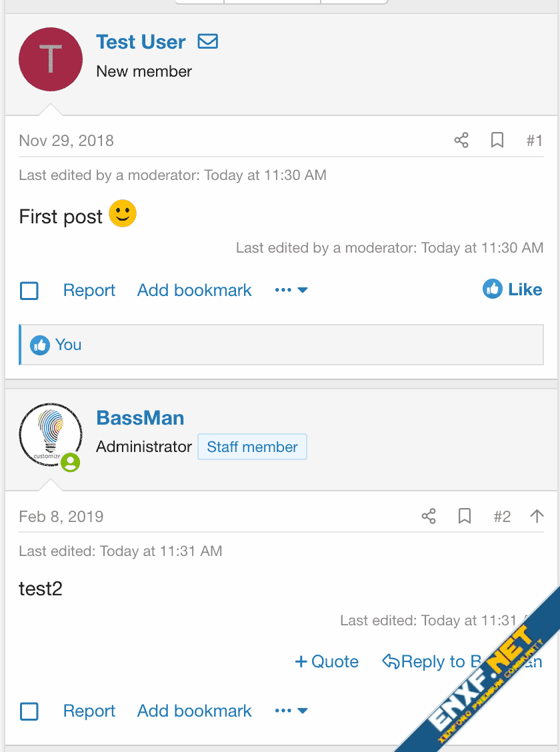Click the smiley emoji in first post
This screenshot has height=752, width=560.
123,214
